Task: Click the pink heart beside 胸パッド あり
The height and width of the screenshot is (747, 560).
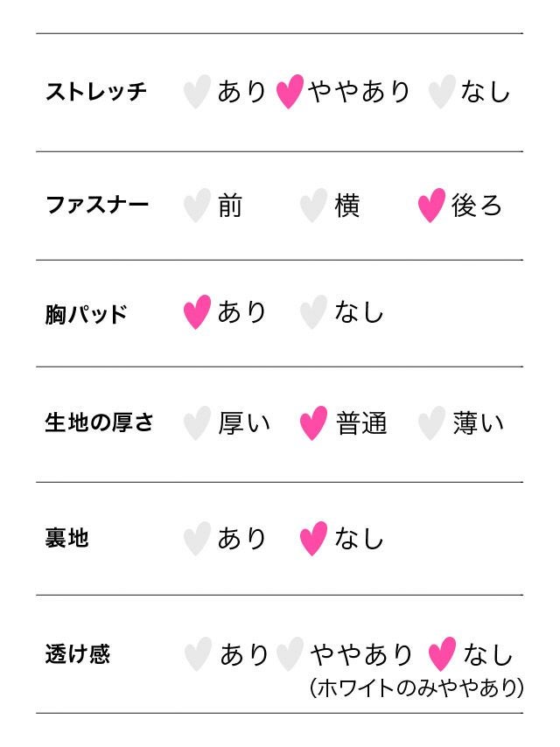Action: 198,312
